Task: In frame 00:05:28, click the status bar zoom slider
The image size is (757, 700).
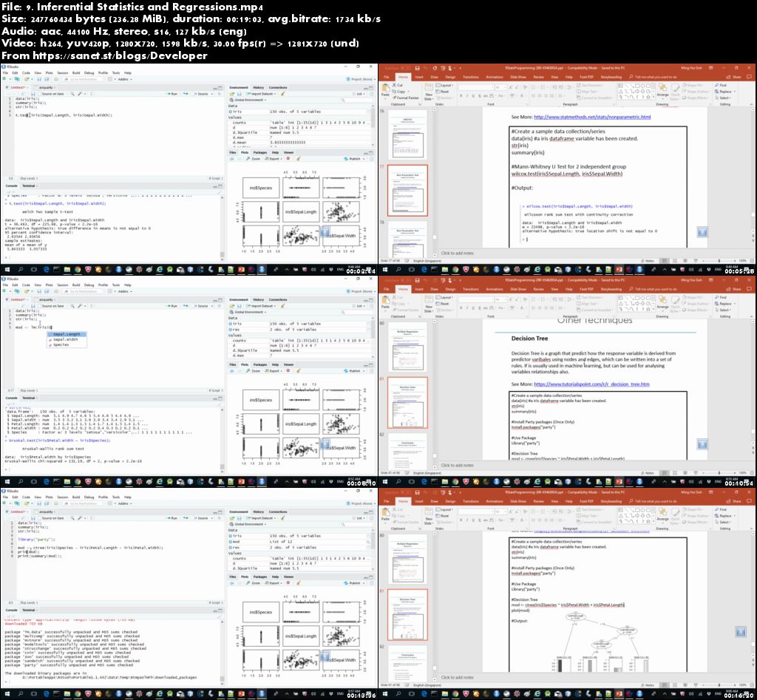Action: click(x=719, y=261)
